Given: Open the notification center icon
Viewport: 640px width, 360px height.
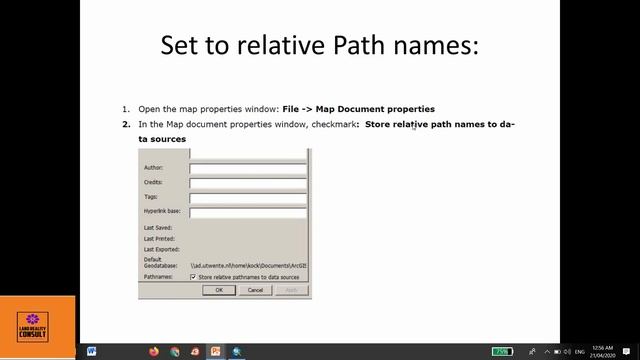Looking at the screenshot, I should pyautogui.click(x=627, y=351).
